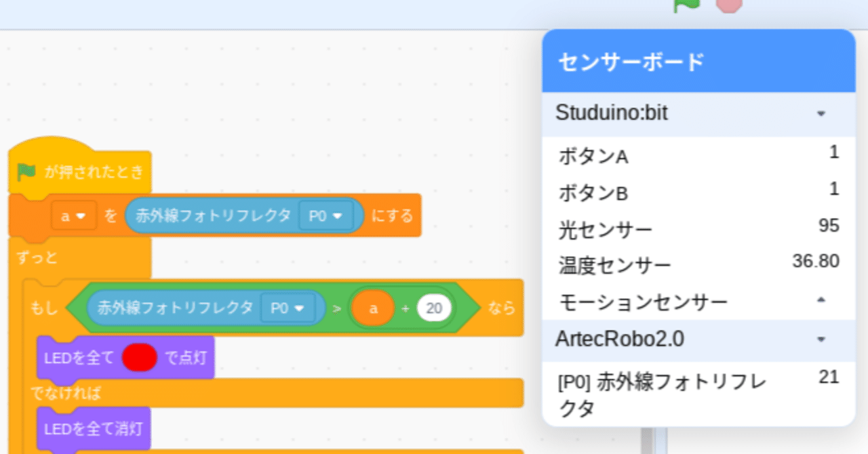868x454 pixels.
Task: Collapse the Studuino:bit sensor section
Action: 821,113
